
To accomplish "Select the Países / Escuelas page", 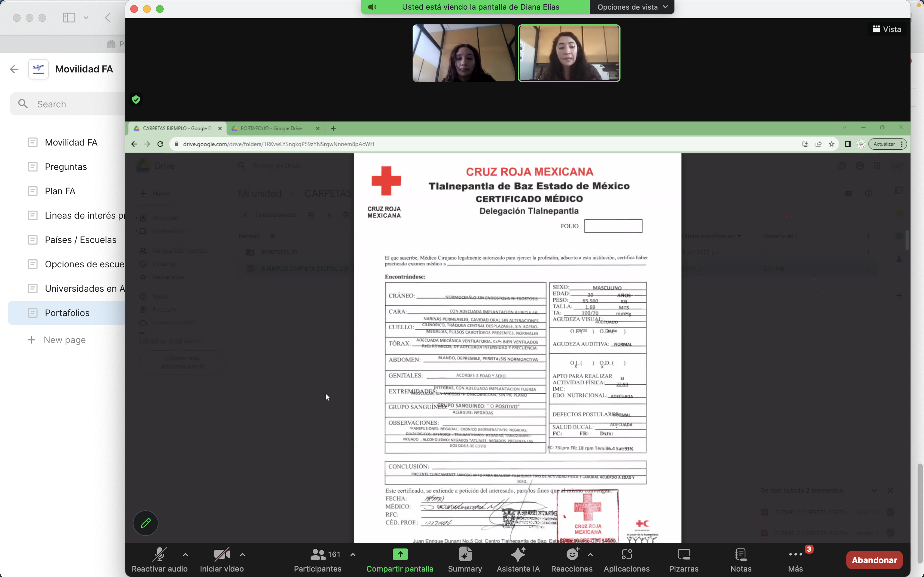I will pos(81,240).
